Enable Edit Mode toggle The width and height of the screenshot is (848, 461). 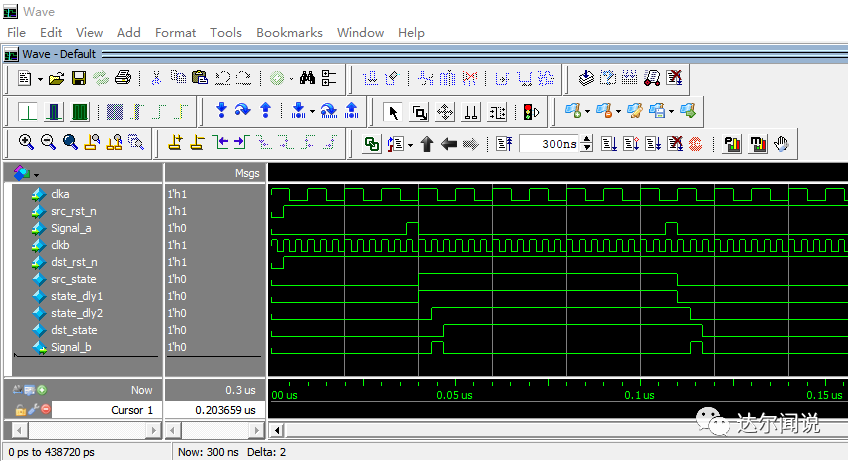[x=497, y=113]
